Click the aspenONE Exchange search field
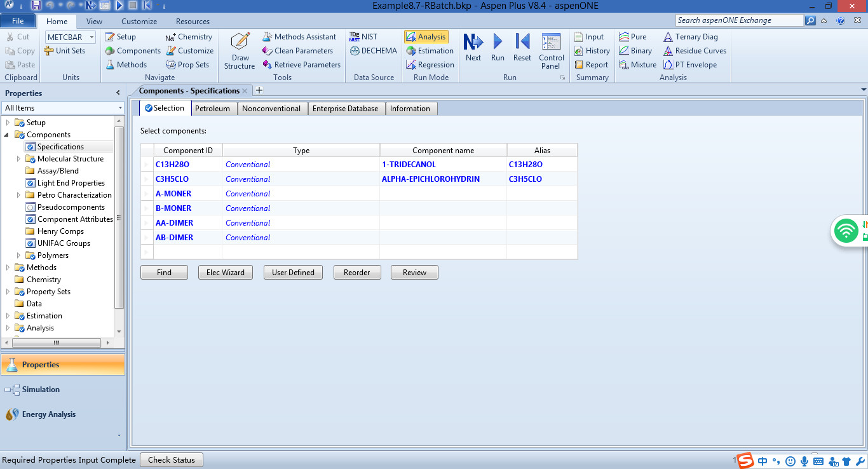 739,20
